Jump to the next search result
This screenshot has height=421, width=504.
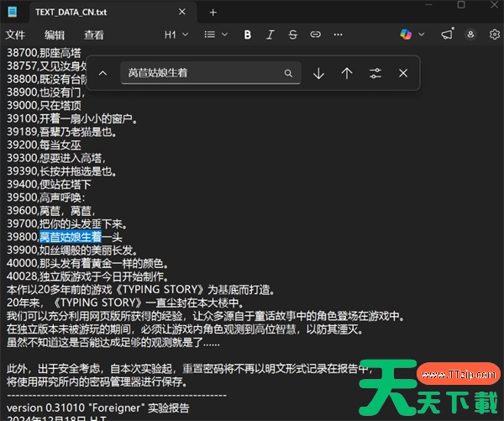318,73
